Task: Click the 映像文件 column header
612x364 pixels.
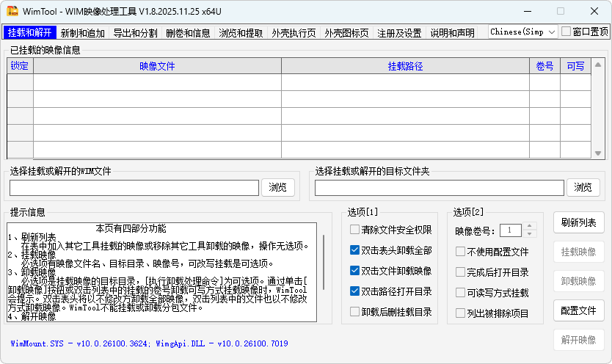Action: click(x=157, y=66)
